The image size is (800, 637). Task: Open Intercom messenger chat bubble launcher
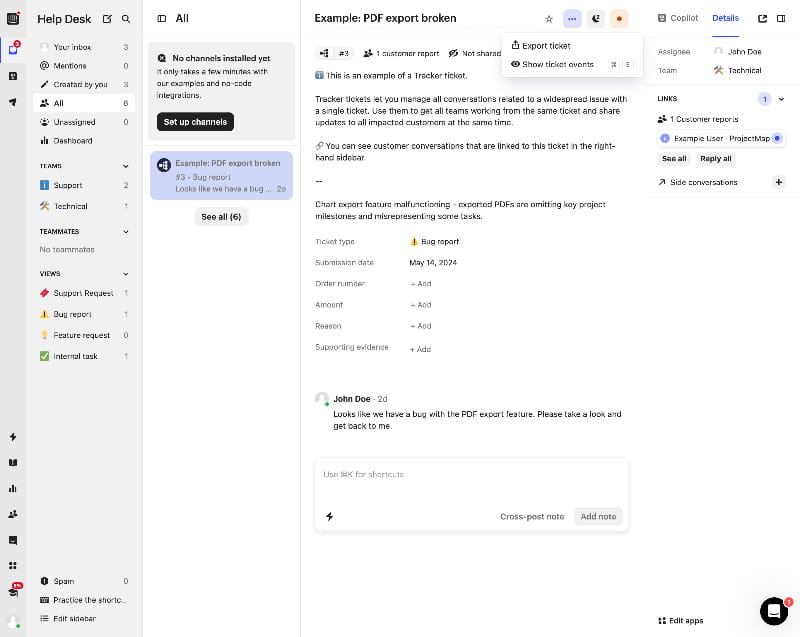click(774, 610)
